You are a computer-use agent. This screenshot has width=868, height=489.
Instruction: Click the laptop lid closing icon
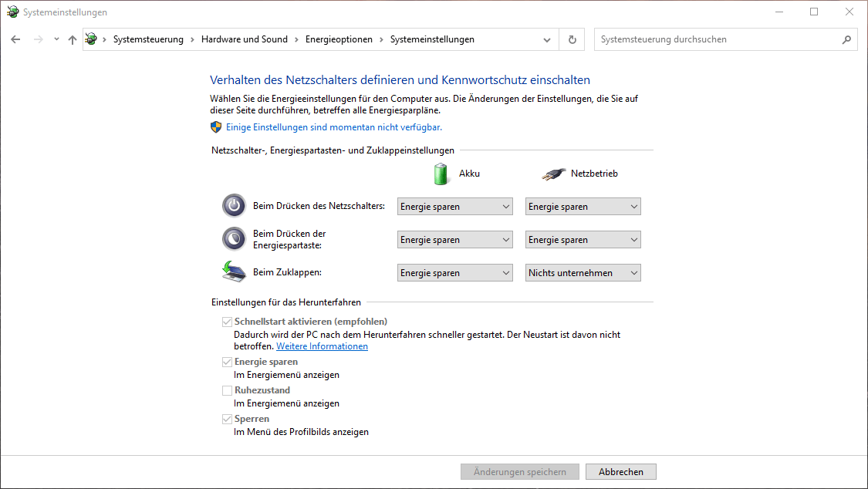tap(234, 272)
